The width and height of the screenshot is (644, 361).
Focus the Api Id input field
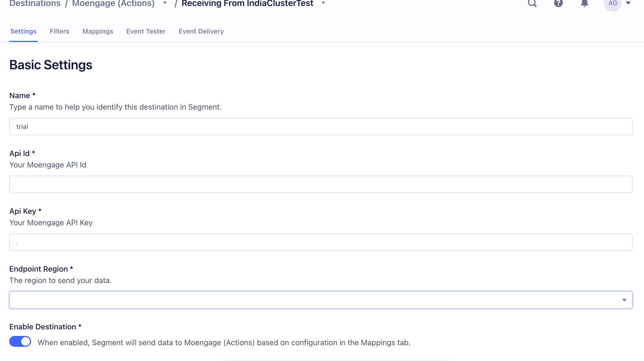click(321, 184)
